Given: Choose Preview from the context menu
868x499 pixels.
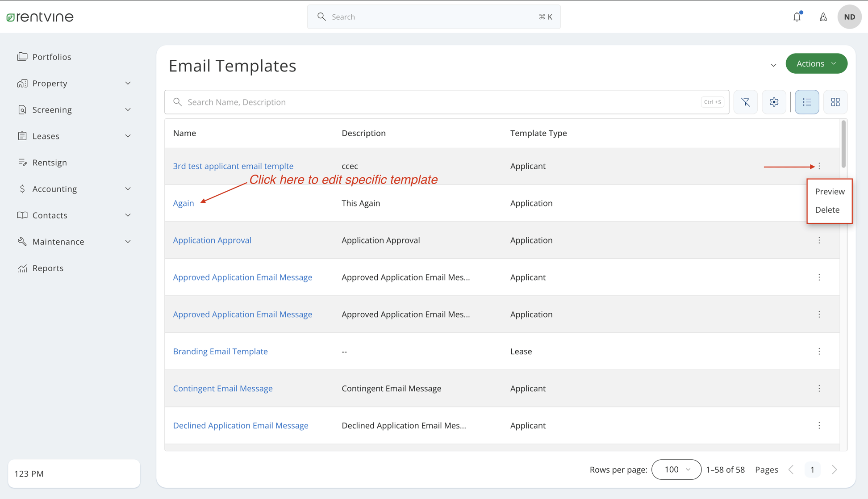Looking at the screenshot, I should coord(830,192).
